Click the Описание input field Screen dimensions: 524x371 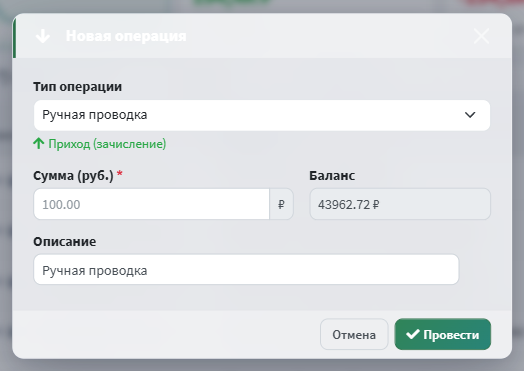pos(246,270)
